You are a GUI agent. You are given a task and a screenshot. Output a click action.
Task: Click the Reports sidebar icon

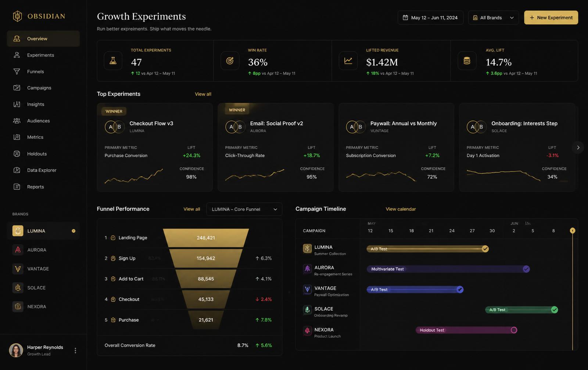(17, 186)
